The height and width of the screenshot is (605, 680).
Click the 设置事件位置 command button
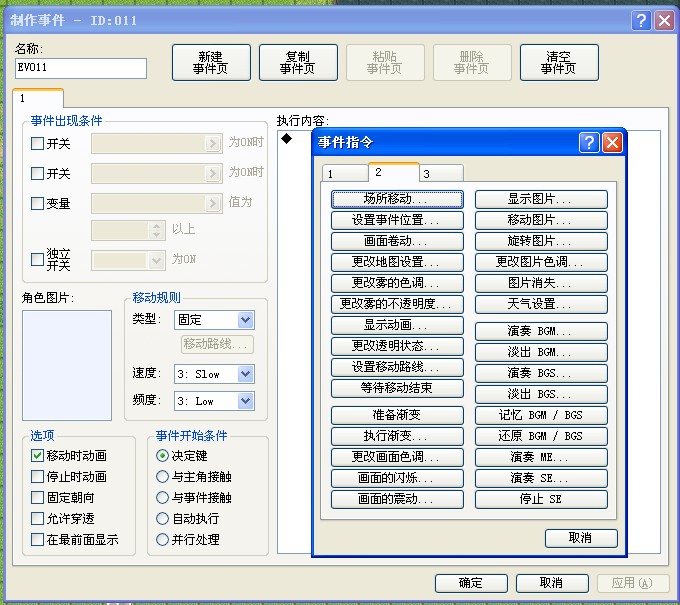tap(397, 220)
